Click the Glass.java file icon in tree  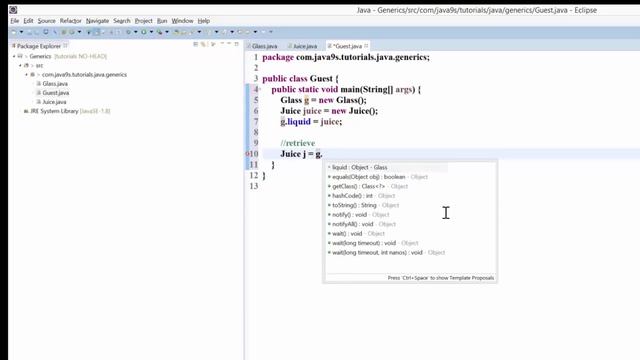click(x=39, y=84)
